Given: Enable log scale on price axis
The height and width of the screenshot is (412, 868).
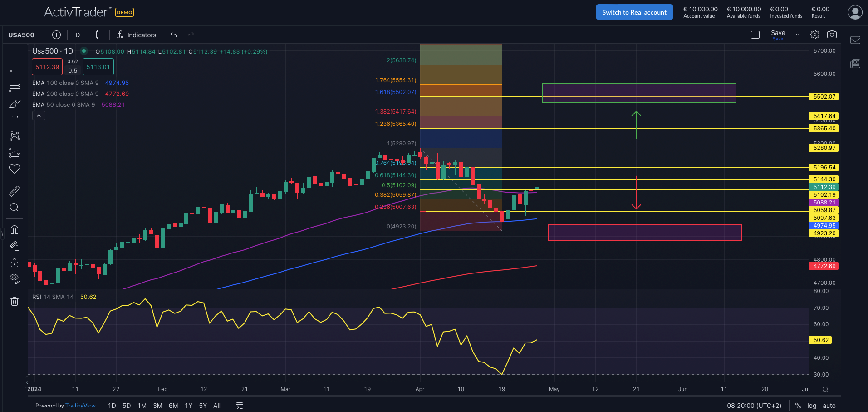Looking at the screenshot, I should (x=812, y=405).
